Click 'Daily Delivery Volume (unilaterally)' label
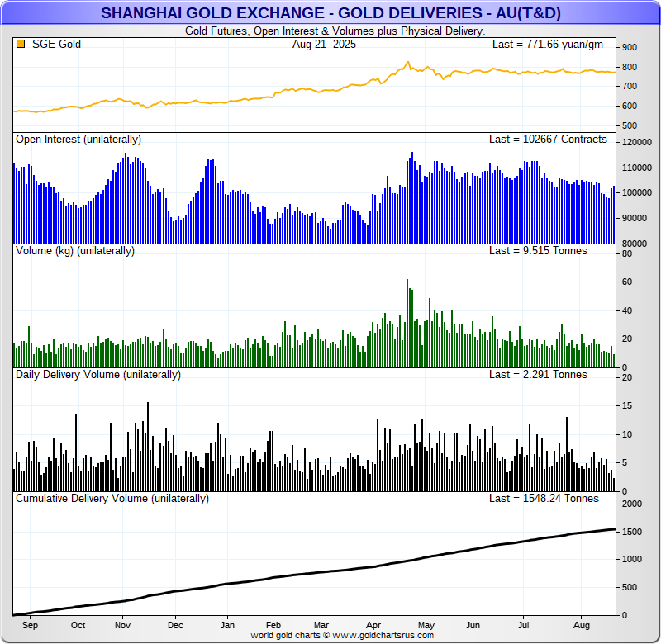The height and width of the screenshot is (644, 661). click(98, 375)
